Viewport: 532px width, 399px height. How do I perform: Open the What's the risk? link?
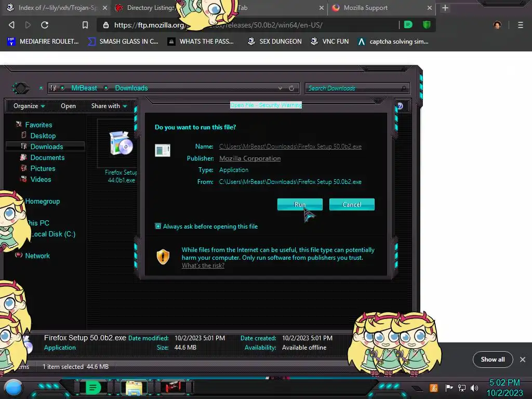203,265
